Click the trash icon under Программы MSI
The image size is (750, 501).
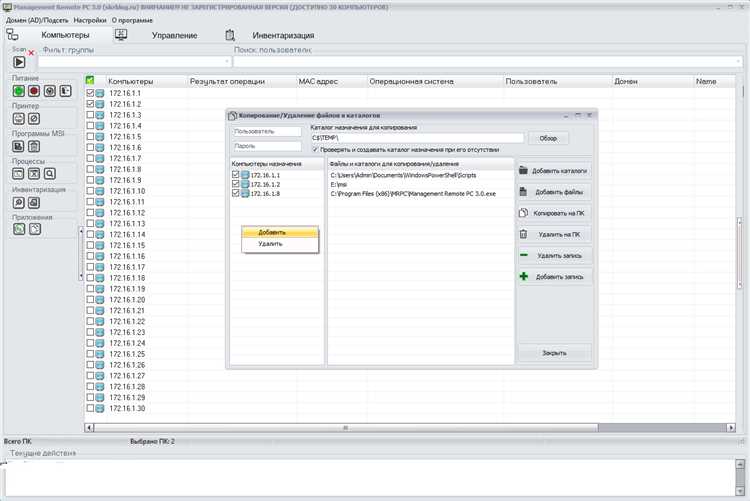coord(33,146)
